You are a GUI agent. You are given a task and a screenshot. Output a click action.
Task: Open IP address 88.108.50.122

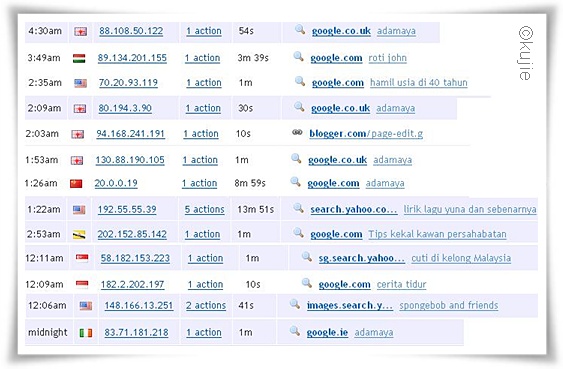[x=131, y=31]
